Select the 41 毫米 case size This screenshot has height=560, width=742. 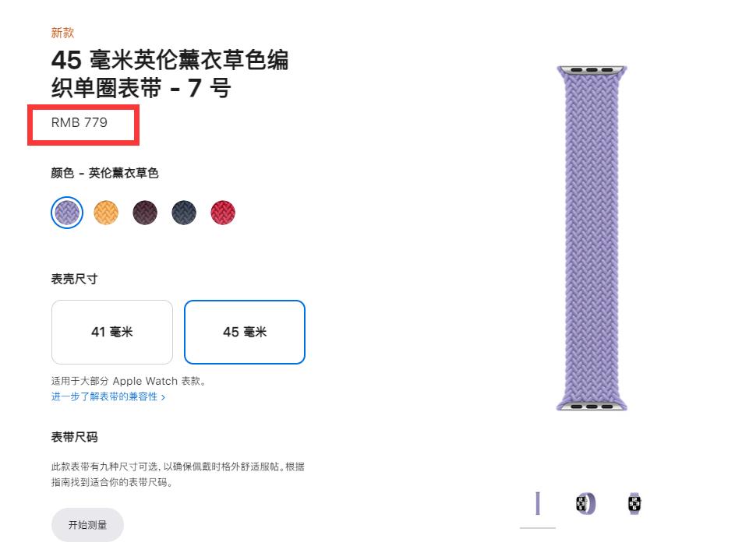(111, 332)
